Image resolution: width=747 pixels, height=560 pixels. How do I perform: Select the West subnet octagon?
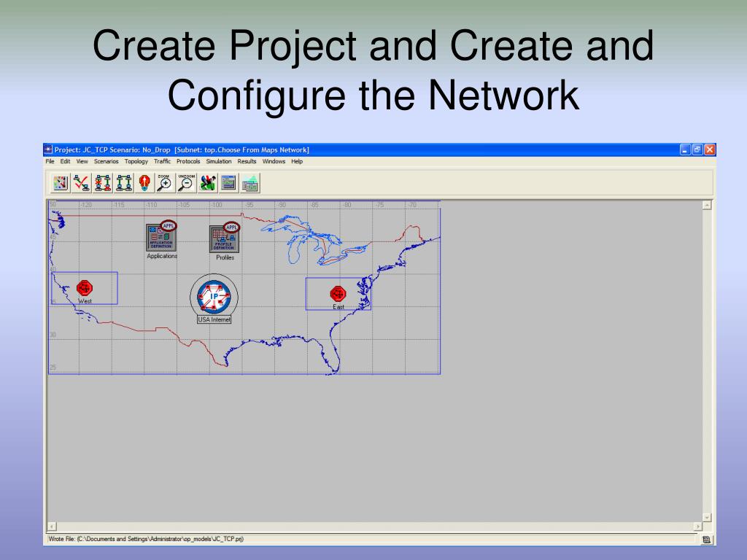(x=85, y=287)
